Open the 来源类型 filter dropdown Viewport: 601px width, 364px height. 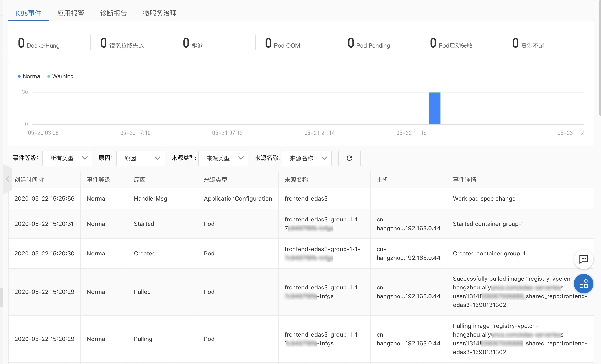pos(223,158)
